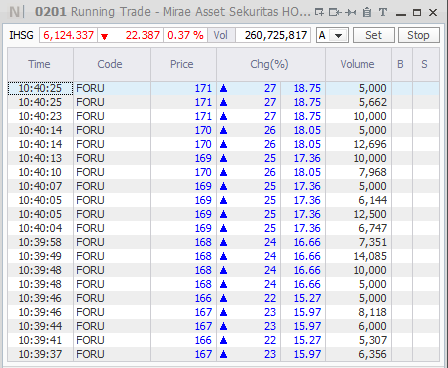
Task: Click volume 7,968 in the list
Action: 373,172
